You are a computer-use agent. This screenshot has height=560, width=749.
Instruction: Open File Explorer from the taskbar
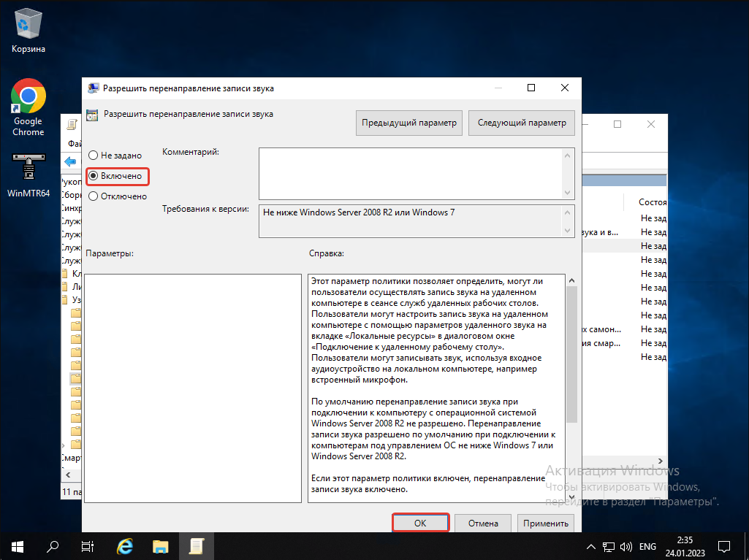(161, 545)
